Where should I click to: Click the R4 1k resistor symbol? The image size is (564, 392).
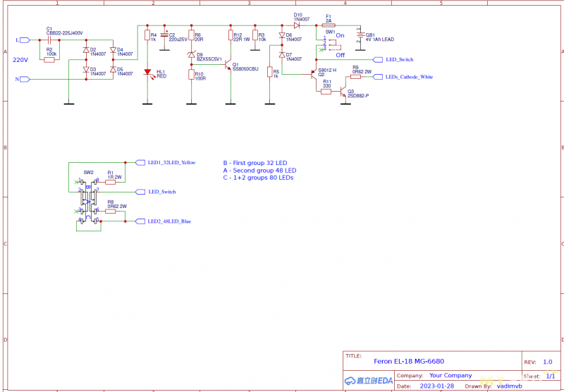pos(147,35)
